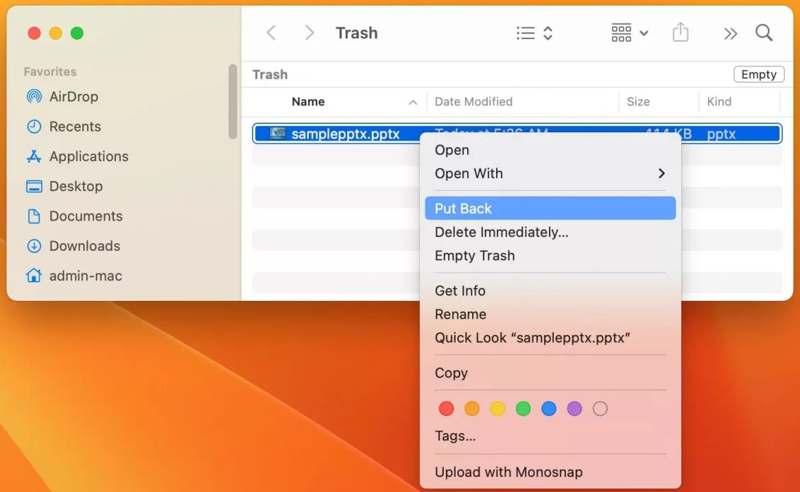Open Documents in sidebar
Viewport: 800px width, 492px height.
tap(86, 216)
